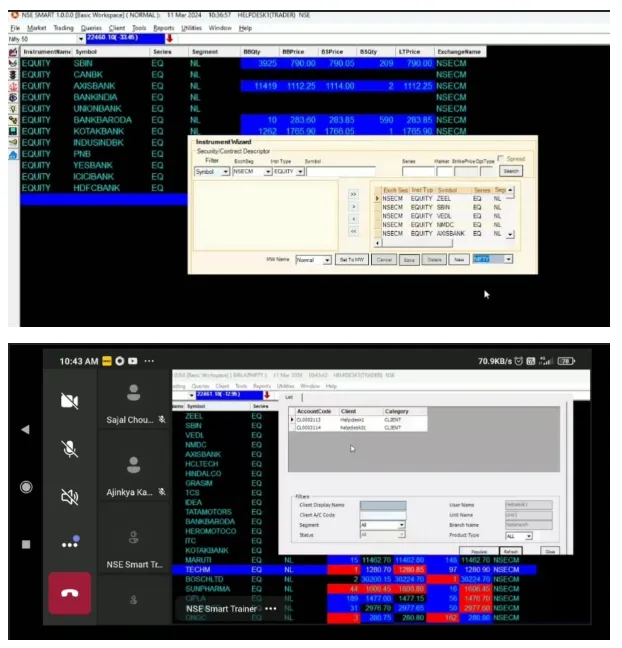Viewport: 622px width, 648px height.
Task: Open the ExchSeg NSECM dropdown
Action: click(x=268, y=172)
